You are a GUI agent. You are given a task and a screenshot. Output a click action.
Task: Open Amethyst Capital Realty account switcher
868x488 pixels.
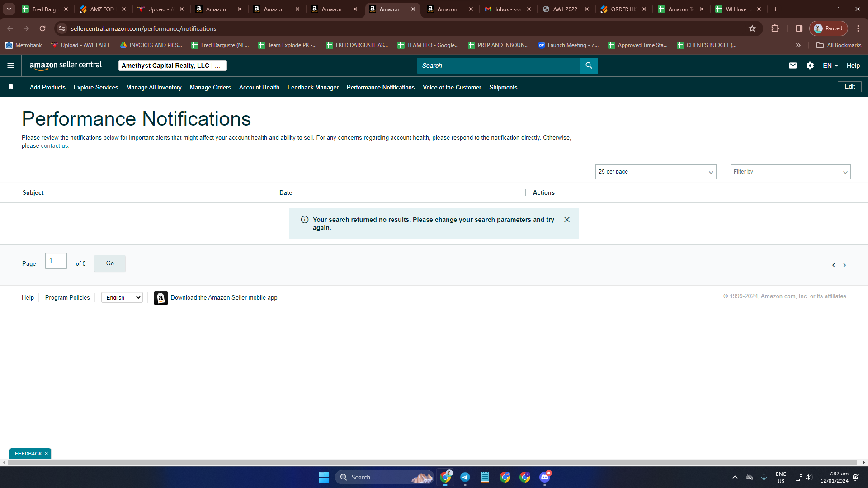172,66
